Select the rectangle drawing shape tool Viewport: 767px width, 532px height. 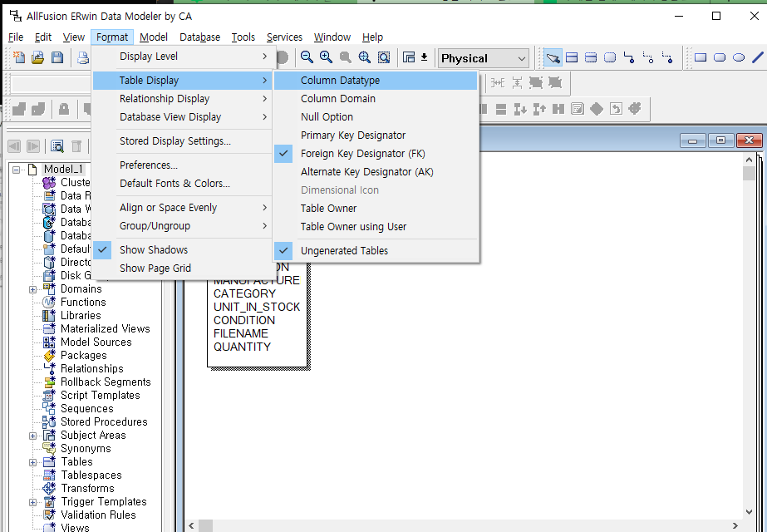coord(701,57)
